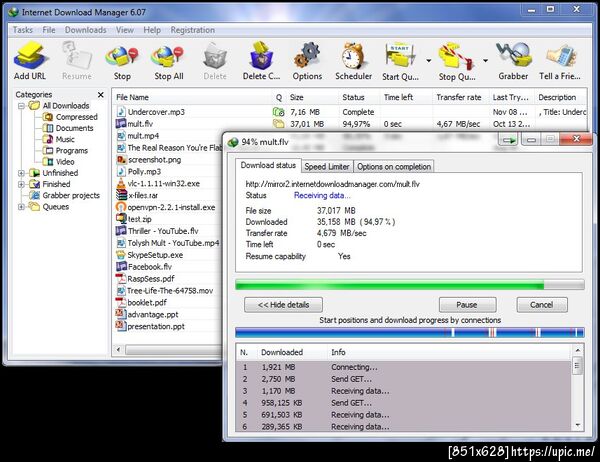The image size is (600, 462).
Task: Click the Hide details button
Action: 283,305
